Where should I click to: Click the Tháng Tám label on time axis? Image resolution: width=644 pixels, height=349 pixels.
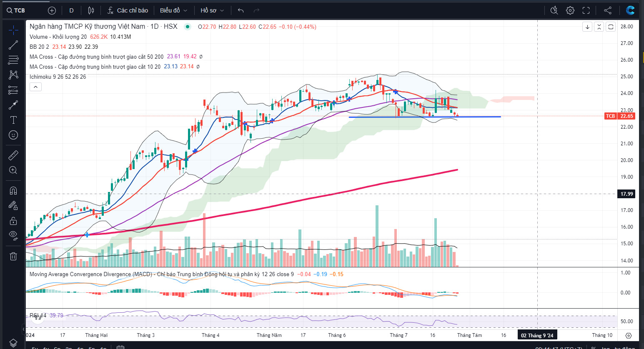469,335
